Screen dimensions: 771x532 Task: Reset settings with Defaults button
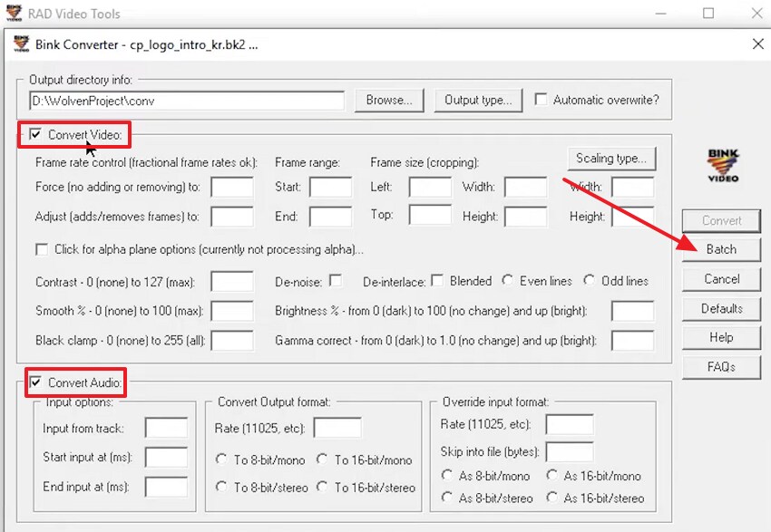point(721,308)
